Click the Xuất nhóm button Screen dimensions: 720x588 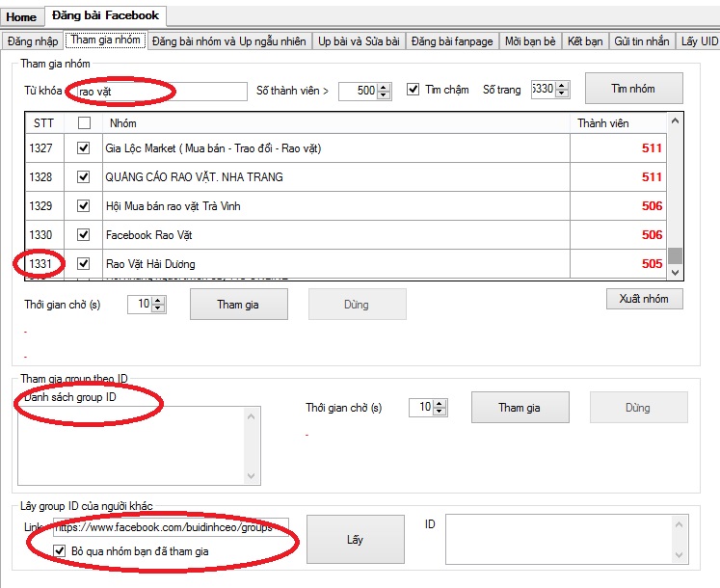tap(644, 299)
